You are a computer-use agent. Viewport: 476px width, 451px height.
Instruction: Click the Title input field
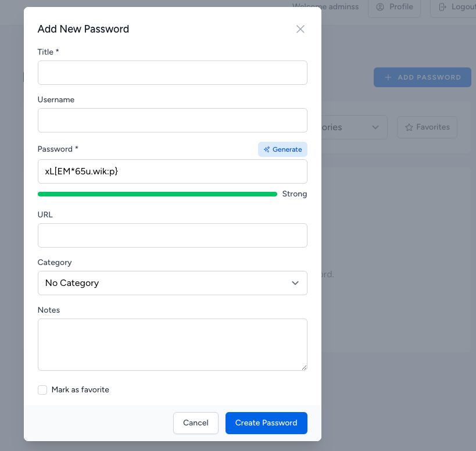coord(172,73)
